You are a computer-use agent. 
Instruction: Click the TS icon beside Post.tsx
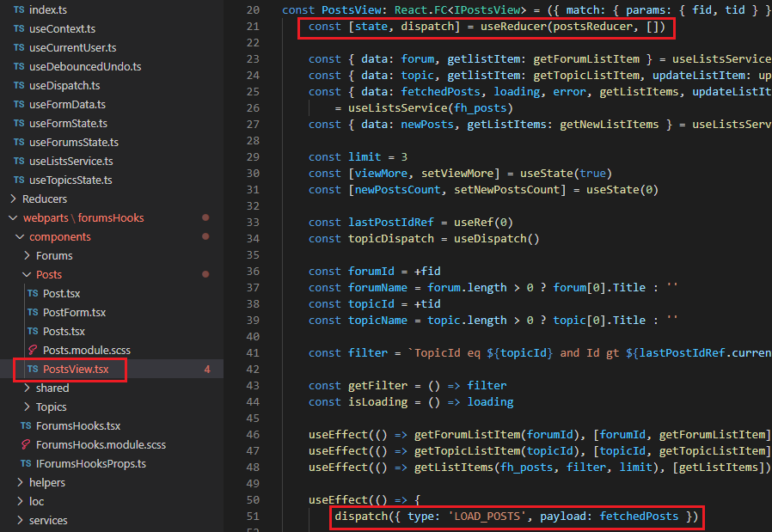[33, 294]
